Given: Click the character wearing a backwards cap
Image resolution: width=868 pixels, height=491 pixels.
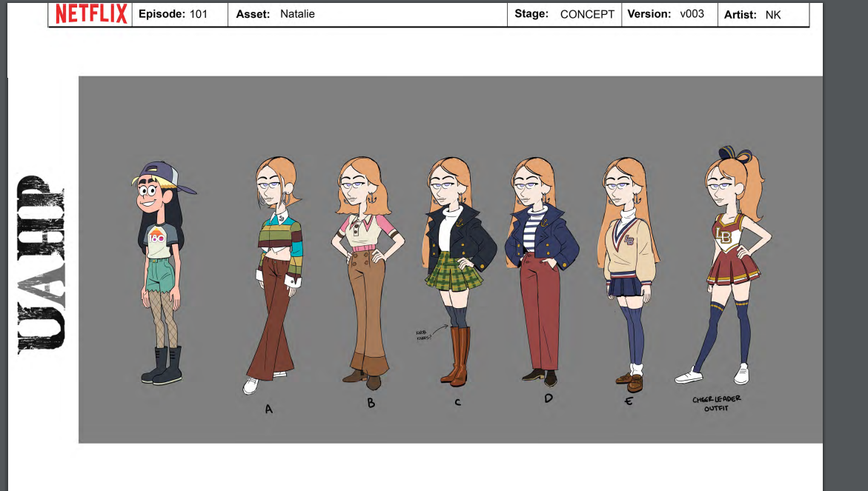Looking at the screenshot, I should [x=163, y=273].
